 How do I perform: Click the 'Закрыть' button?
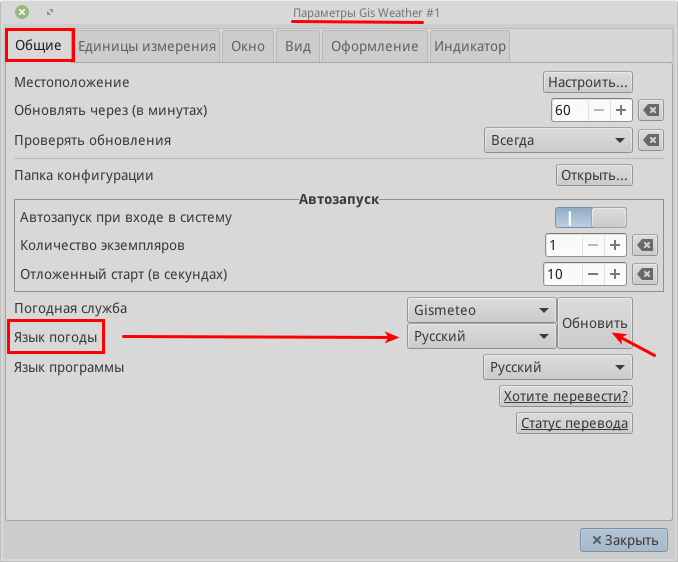pos(624,540)
